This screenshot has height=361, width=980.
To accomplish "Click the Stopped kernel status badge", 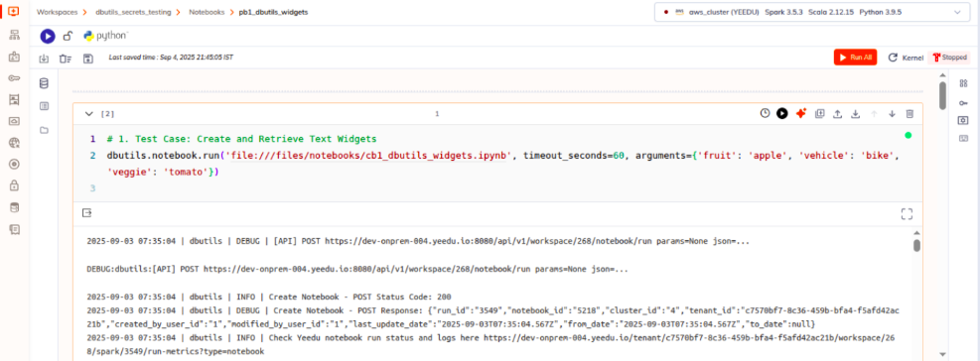I will (x=949, y=57).
